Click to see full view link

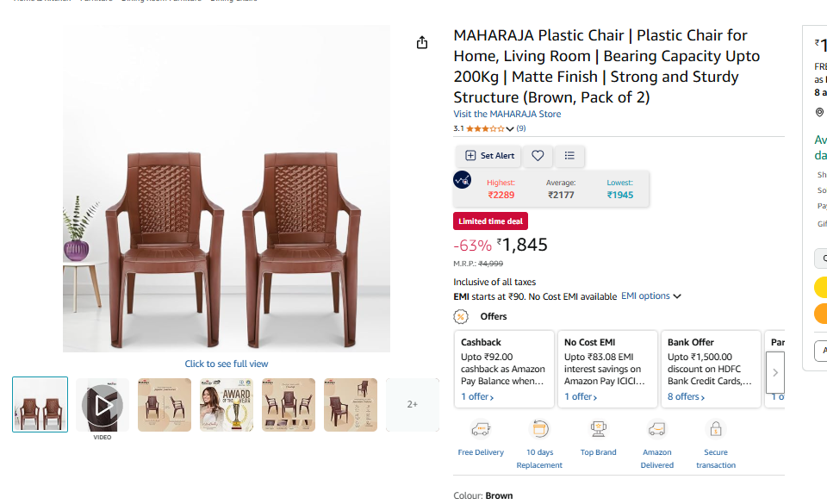click(227, 364)
